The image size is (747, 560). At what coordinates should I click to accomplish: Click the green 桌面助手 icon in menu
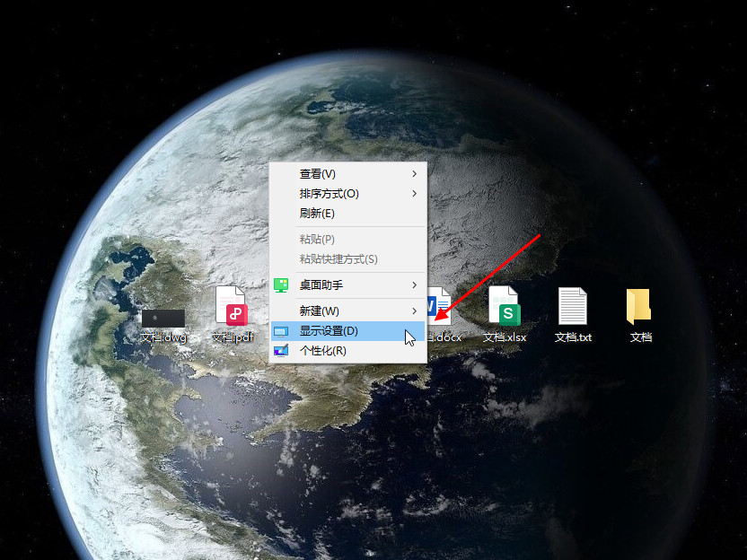coord(281,284)
